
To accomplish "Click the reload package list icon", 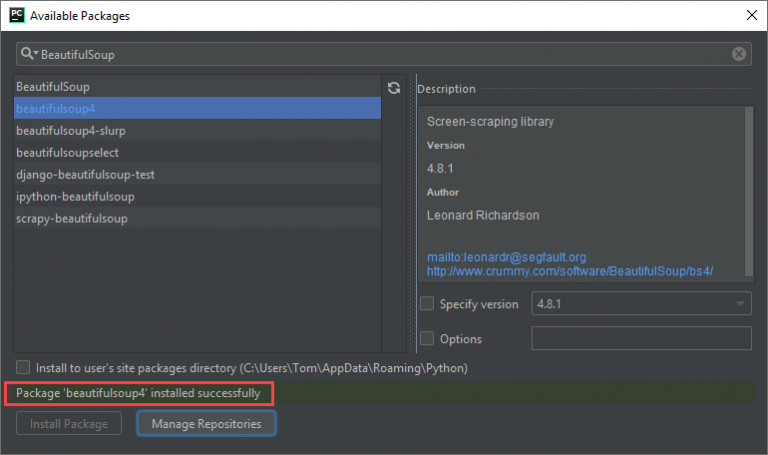I will coord(394,88).
